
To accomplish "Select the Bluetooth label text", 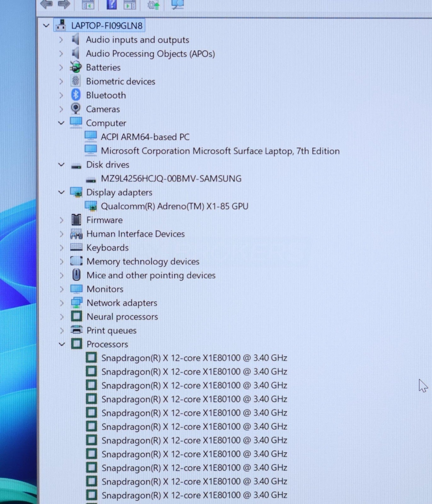I will click(106, 95).
